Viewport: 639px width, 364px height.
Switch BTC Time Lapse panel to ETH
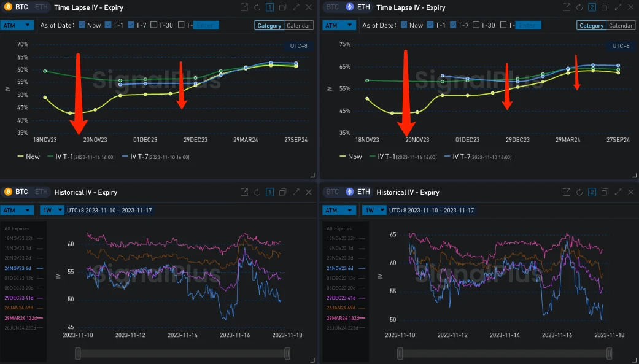tap(41, 7)
